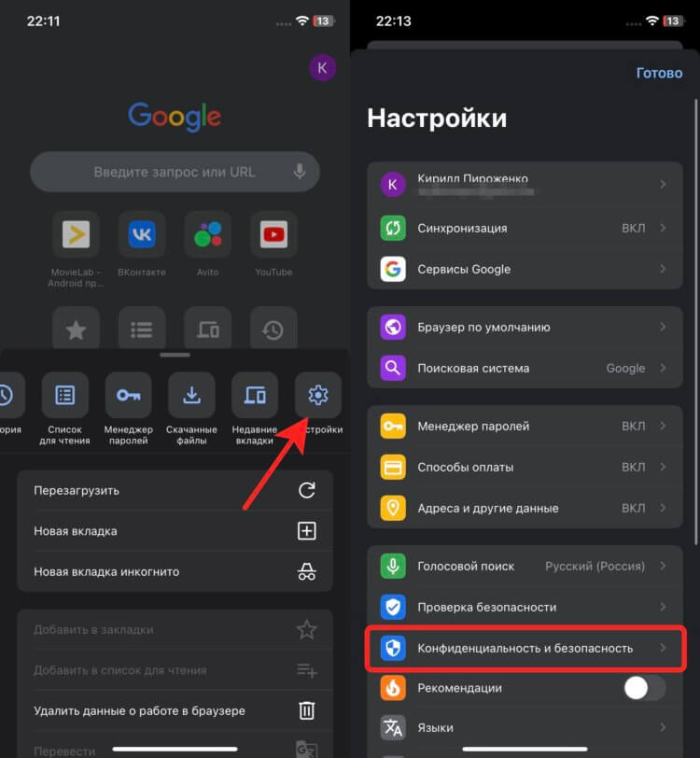This screenshot has height=758, width=700.
Task: Expand the chevron on the Сервисы Google row
Action: (663, 269)
